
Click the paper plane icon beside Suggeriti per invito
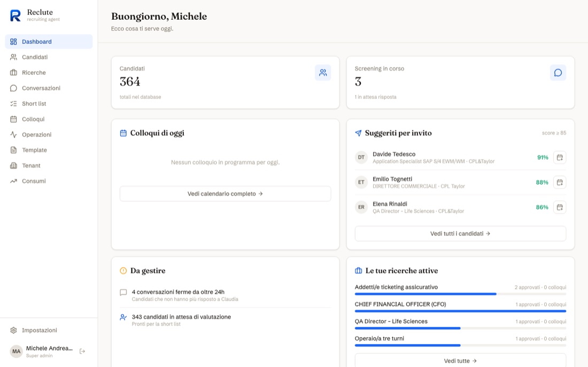358,133
